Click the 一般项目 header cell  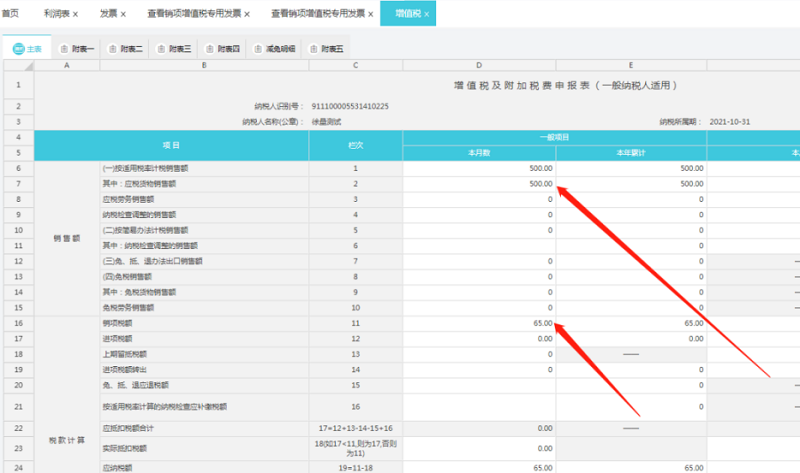pyautogui.click(x=555, y=137)
